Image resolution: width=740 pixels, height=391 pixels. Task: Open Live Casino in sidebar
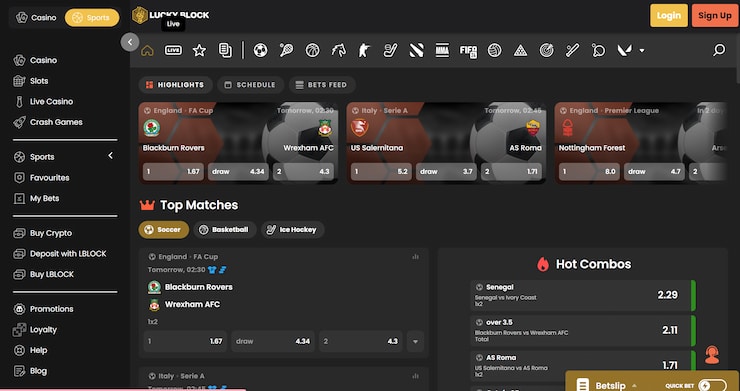tap(43, 102)
